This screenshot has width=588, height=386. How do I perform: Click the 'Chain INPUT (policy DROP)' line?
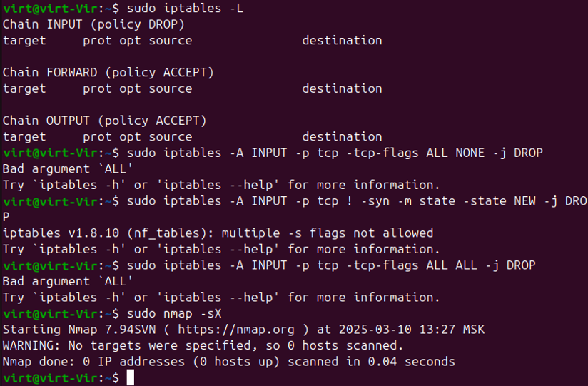coord(93,24)
